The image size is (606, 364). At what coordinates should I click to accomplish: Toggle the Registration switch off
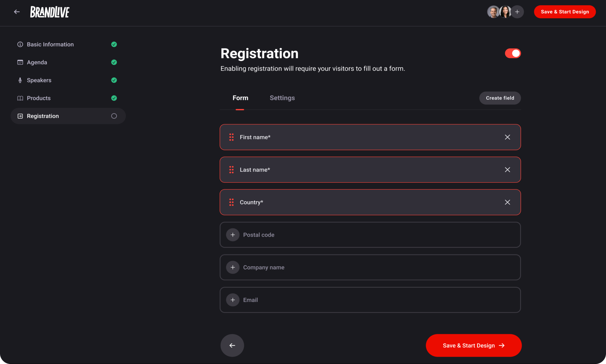point(513,53)
